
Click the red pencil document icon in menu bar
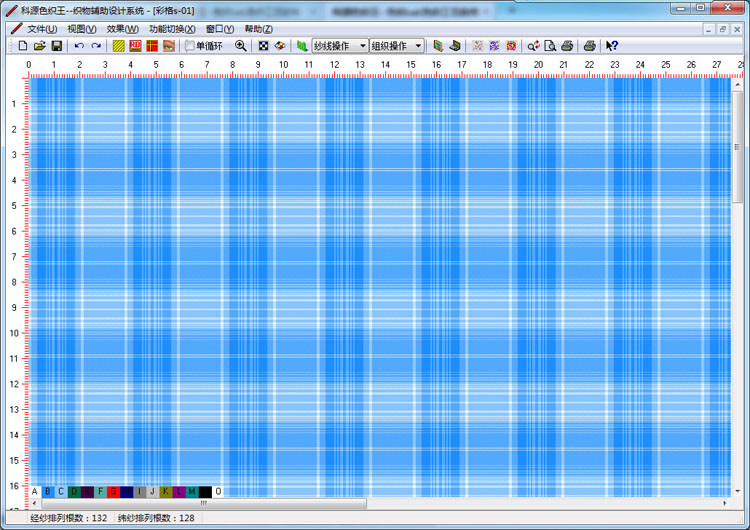(16, 29)
